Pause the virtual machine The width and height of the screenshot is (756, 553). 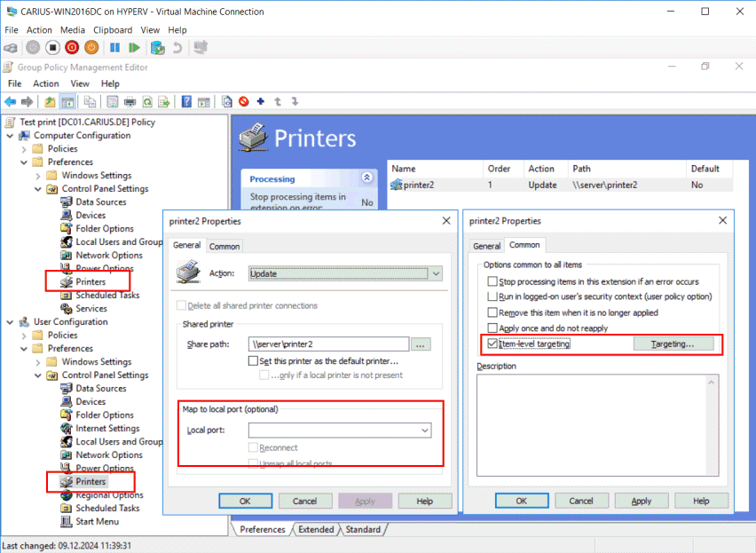(x=114, y=48)
